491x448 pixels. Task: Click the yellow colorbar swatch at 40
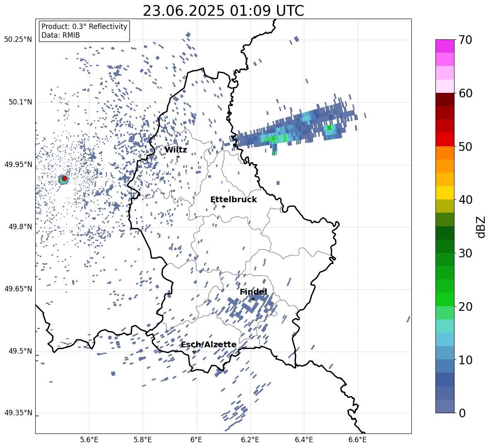(445, 193)
